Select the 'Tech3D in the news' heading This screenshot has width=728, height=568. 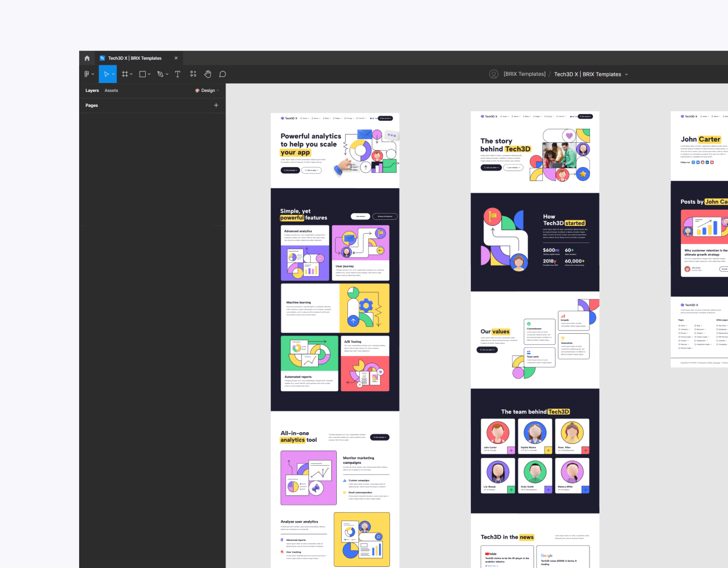(x=507, y=537)
